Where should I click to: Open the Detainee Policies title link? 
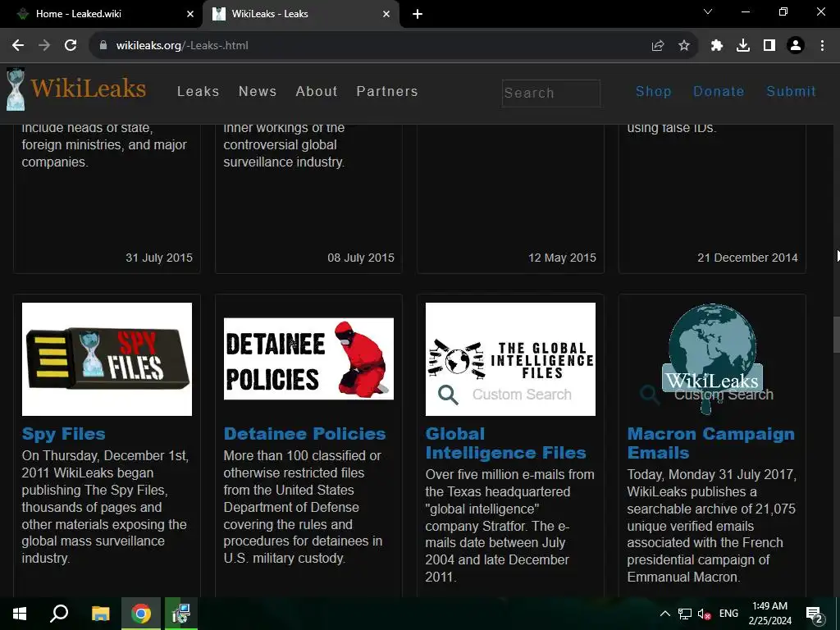[x=304, y=434]
